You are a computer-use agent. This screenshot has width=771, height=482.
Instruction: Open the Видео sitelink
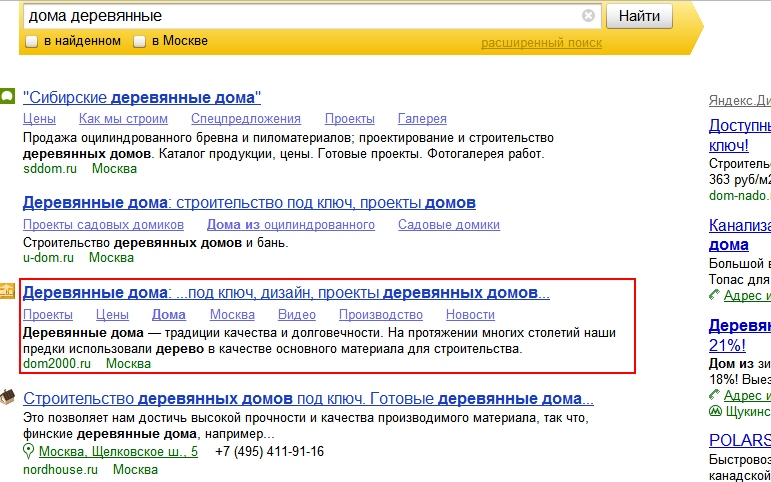(297, 315)
